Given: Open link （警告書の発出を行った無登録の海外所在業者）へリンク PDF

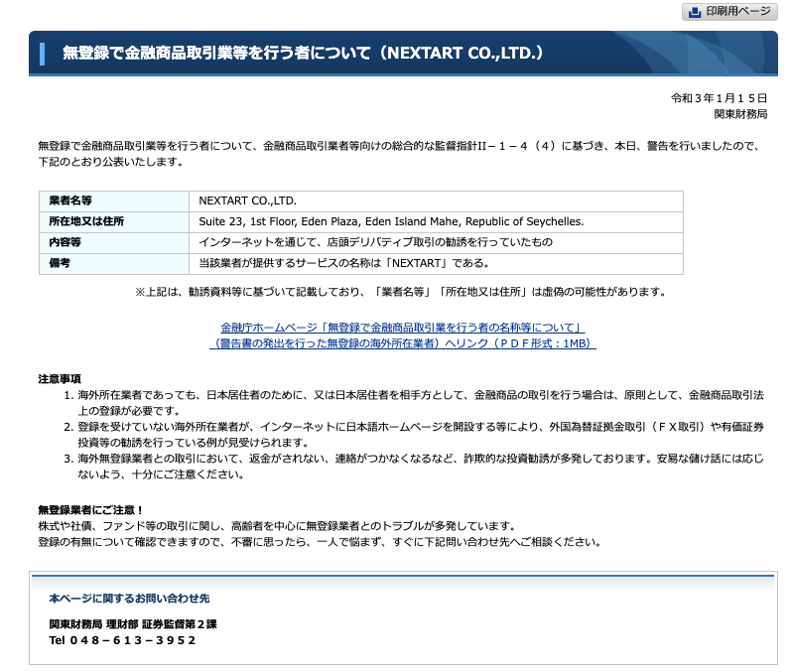Looking at the screenshot, I should [403, 343].
